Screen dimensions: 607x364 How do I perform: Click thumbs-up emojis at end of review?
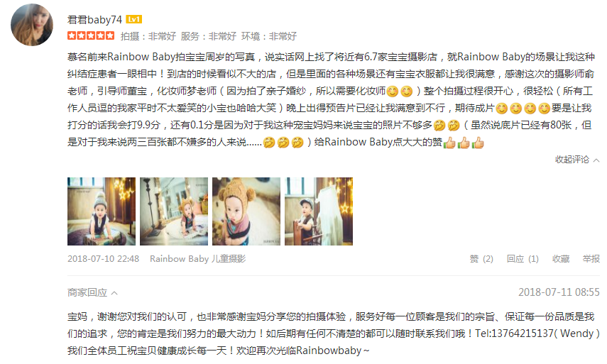coord(464,143)
